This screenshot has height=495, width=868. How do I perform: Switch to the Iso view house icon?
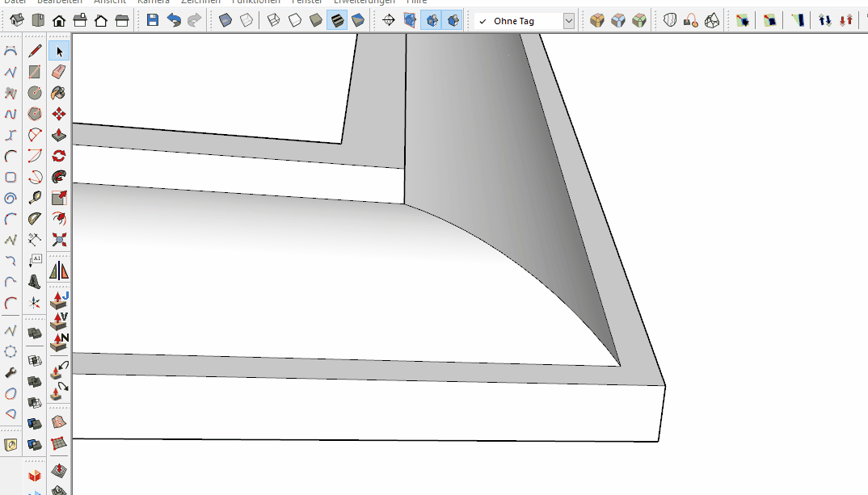pyautogui.click(x=17, y=20)
